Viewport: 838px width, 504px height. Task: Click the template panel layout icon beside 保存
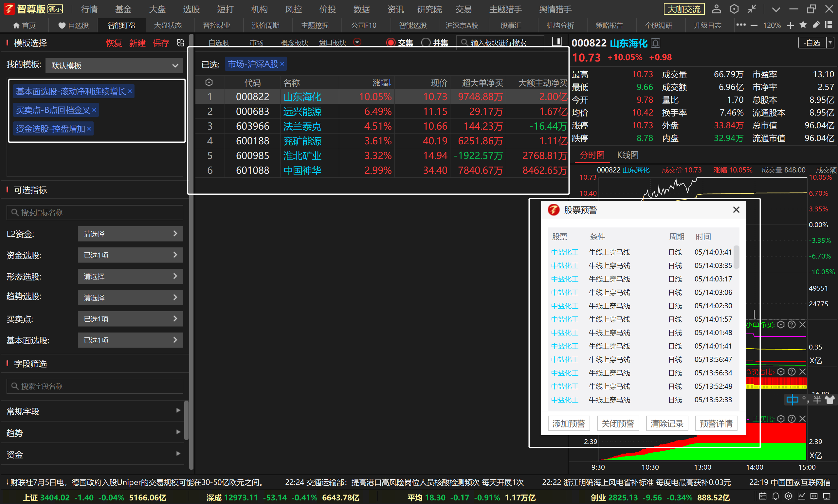coord(181,43)
